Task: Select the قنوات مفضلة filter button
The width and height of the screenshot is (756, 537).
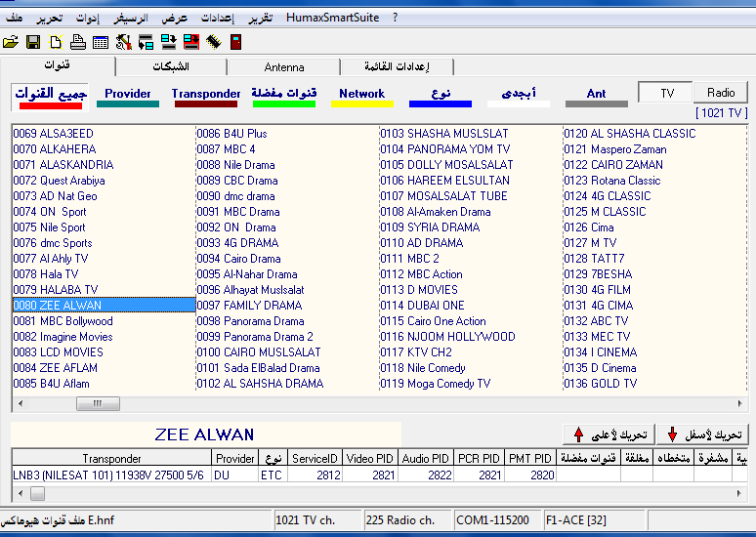Action: tap(284, 97)
